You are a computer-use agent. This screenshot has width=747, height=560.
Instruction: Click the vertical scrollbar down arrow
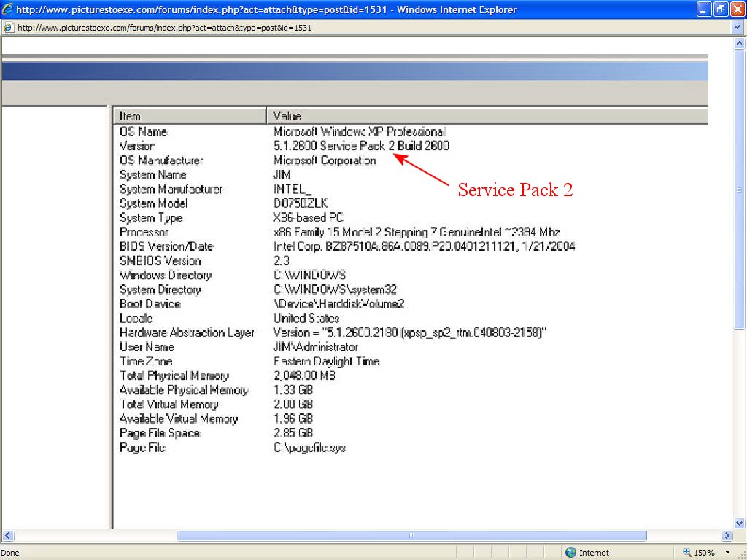[x=739, y=524]
